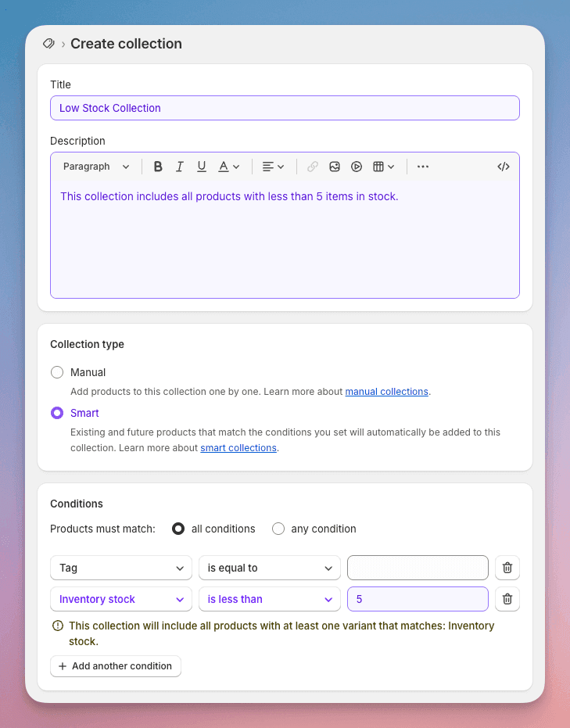Switch the description editor to code view
Viewport: 570px width, 728px height.
(x=503, y=166)
